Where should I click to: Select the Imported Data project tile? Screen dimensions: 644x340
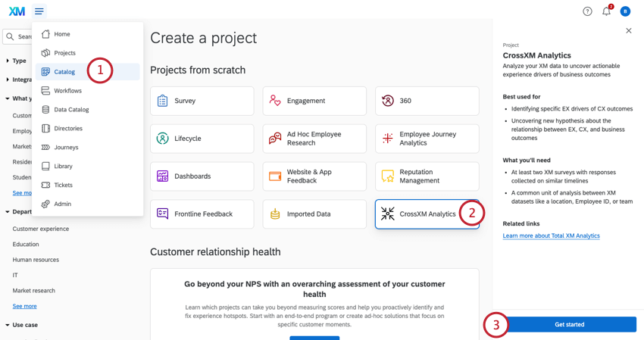[x=314, y=214]
